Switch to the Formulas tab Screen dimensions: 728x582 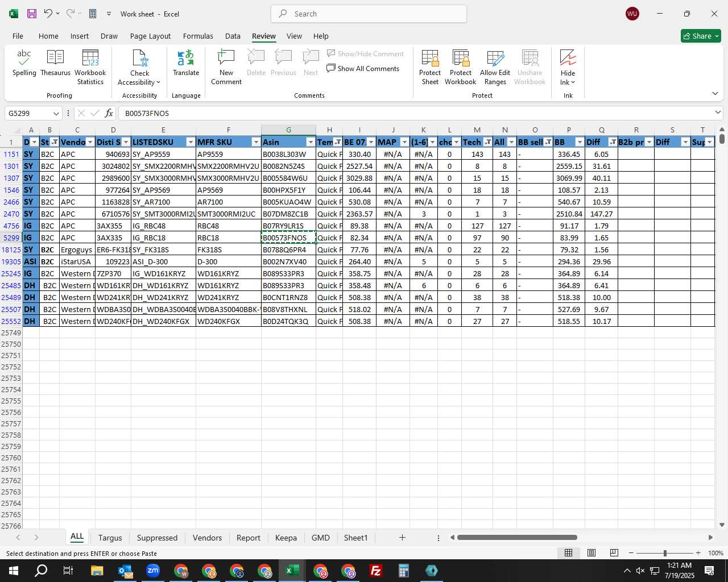pos(198,36)
